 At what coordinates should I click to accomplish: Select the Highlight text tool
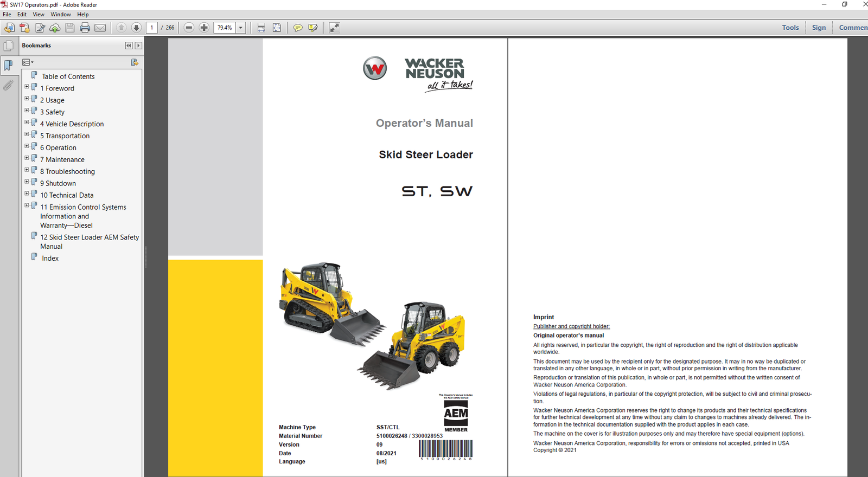point(313,28)
